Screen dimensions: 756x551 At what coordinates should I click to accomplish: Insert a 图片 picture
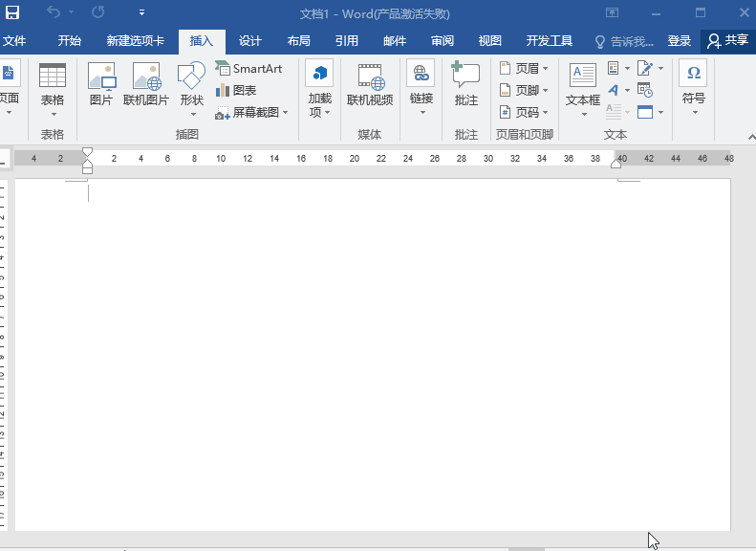pos(101,84)
